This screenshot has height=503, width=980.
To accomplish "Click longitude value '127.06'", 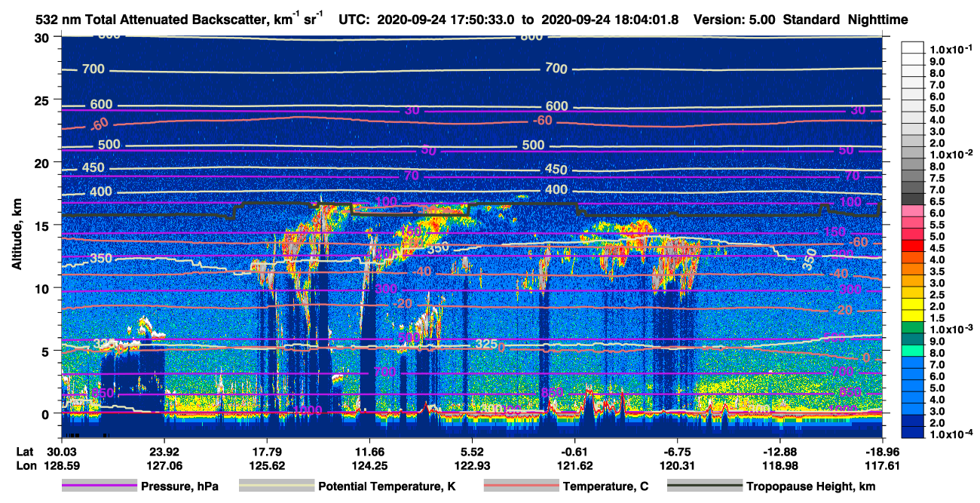I will tap(164, 466).
